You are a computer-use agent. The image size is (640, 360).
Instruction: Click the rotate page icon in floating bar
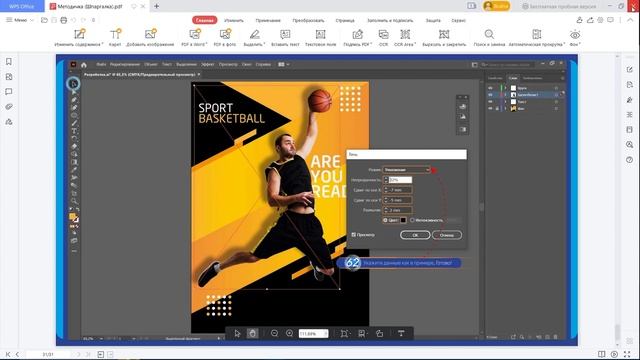coord(379,333)
